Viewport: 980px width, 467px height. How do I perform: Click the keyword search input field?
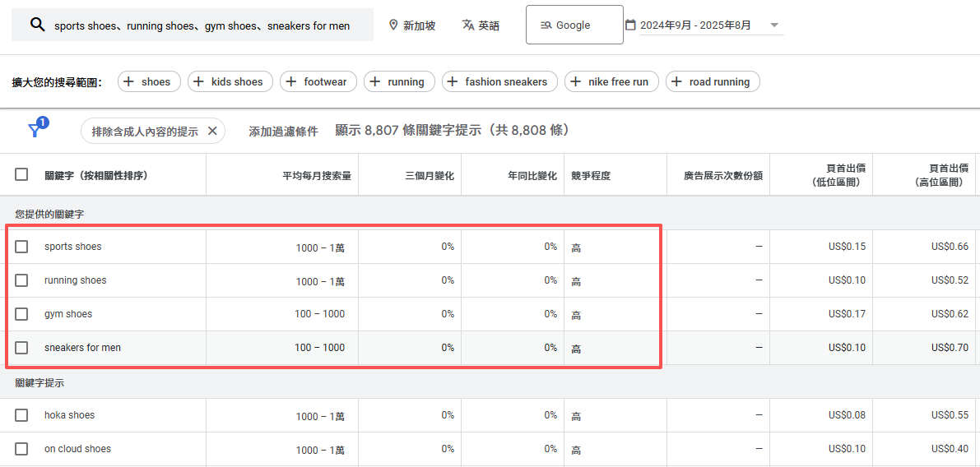point(202,25)
